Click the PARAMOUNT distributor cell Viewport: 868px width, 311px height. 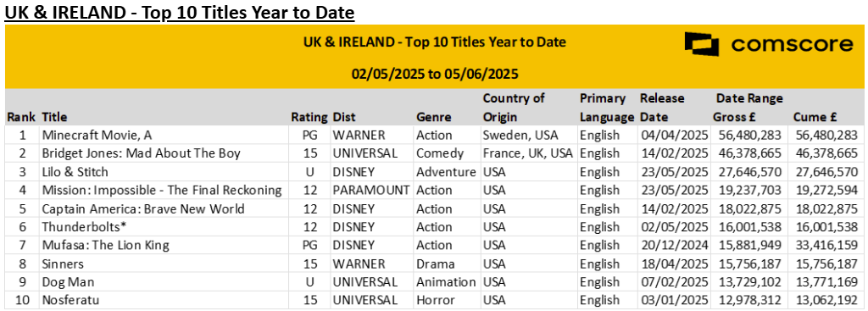371,191
